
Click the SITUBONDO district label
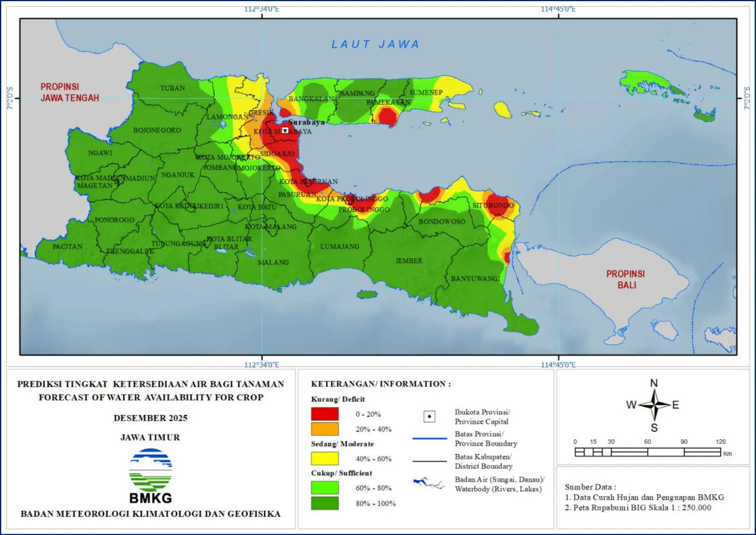pyautogui.click(x=493, y=206)
